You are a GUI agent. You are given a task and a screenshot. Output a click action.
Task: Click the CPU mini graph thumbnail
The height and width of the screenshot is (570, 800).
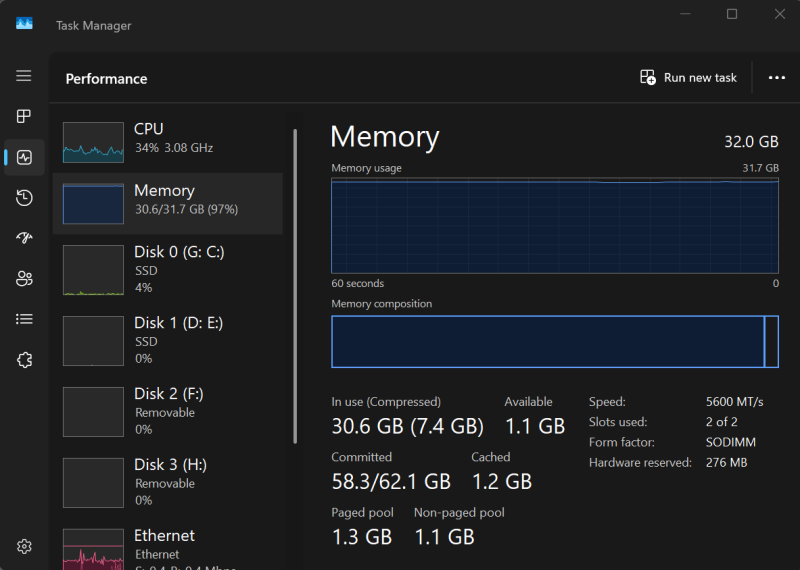click(93, 142)
